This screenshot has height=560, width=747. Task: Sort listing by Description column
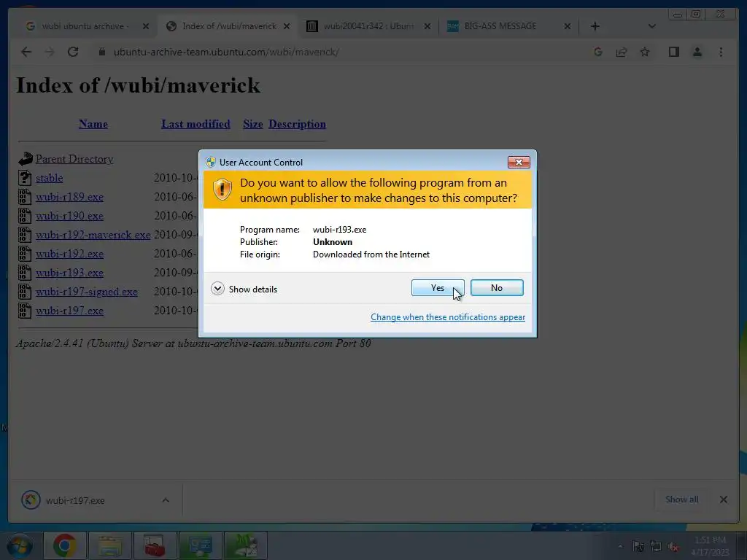pyautogui.click(x=297, y=124)
